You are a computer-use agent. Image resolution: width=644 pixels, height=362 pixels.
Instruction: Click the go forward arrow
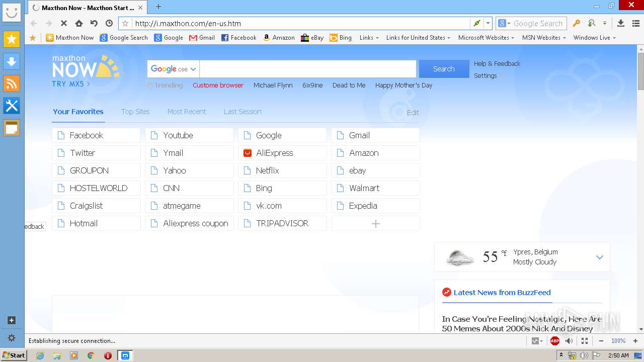[49, 23]
